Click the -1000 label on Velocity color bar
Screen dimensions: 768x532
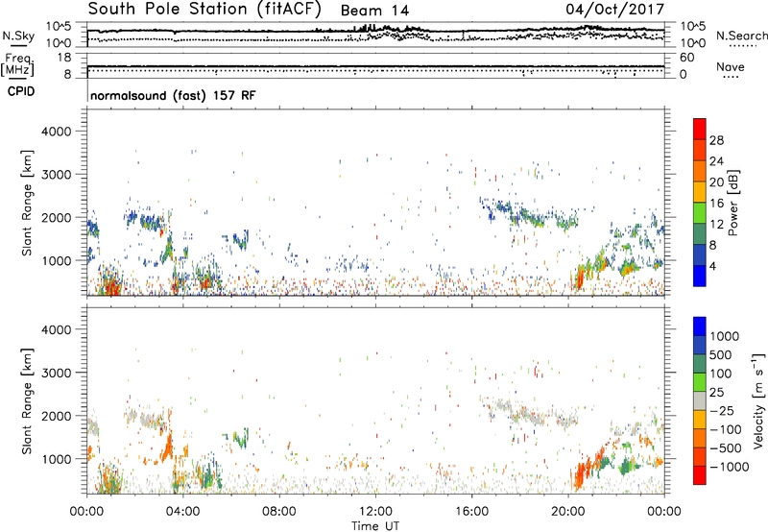tap(729, 467)
